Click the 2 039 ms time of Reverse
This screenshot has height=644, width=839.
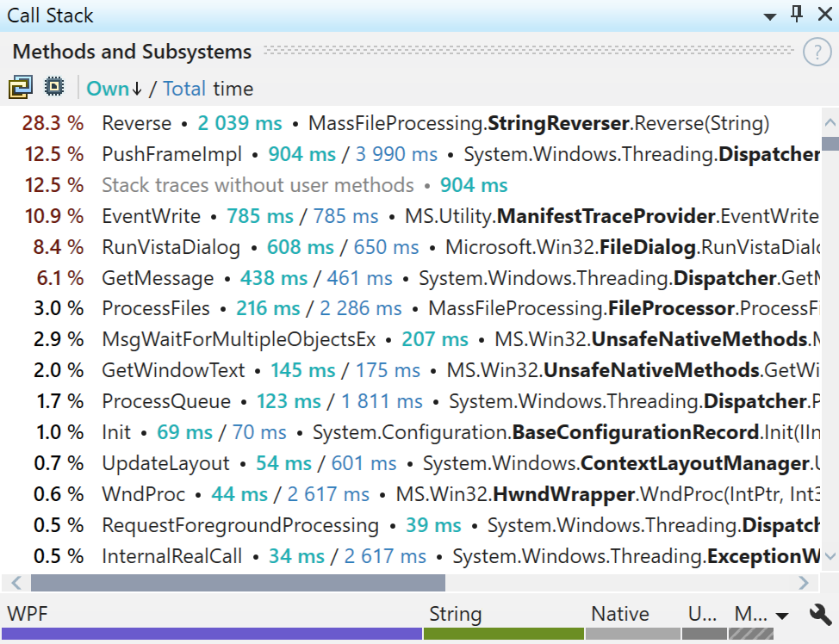pos(239,124)
